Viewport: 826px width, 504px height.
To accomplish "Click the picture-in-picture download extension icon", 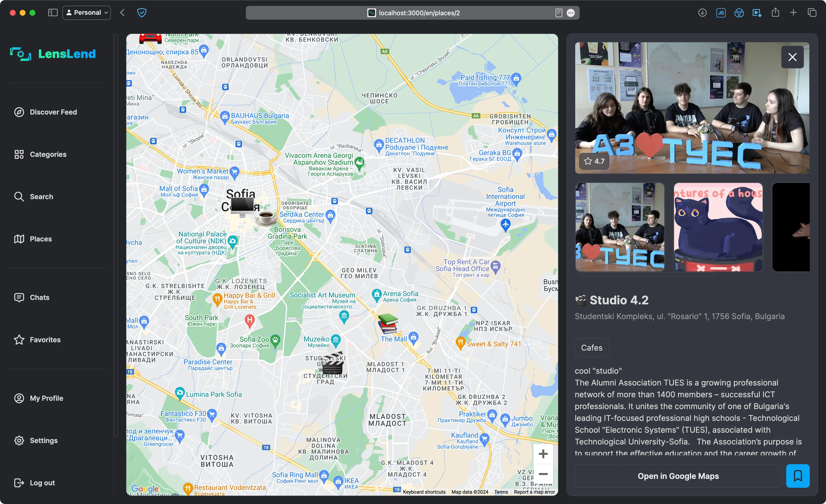I will point(757,13).
